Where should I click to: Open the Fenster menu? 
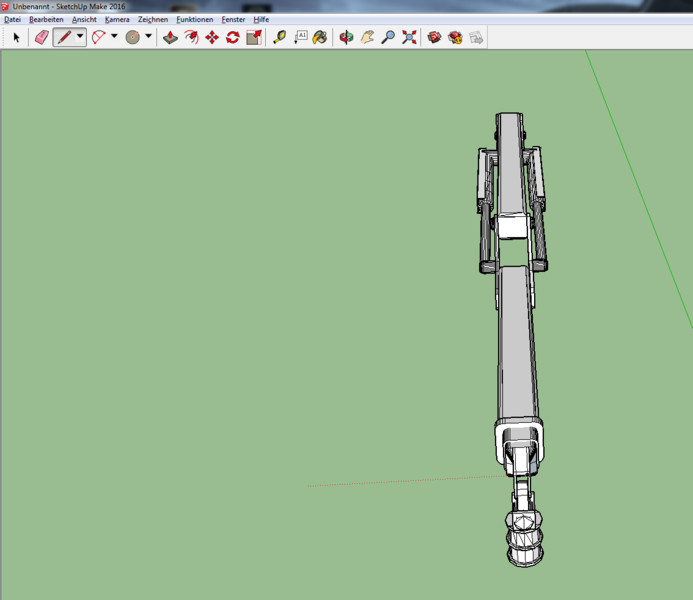(x=233, y=19)
